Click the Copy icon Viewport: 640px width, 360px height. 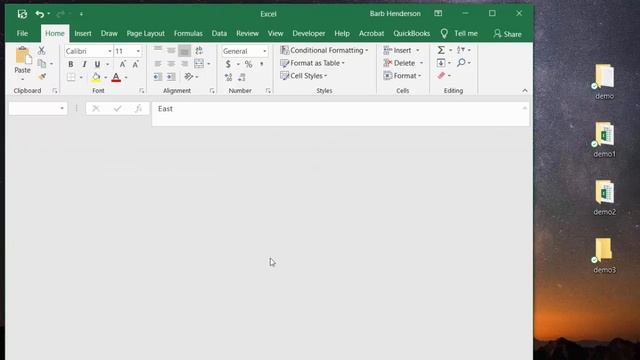(42, 64)
